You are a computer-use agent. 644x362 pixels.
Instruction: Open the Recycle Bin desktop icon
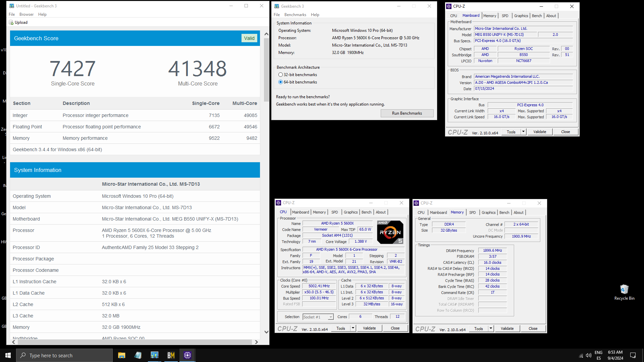(624, 292)
